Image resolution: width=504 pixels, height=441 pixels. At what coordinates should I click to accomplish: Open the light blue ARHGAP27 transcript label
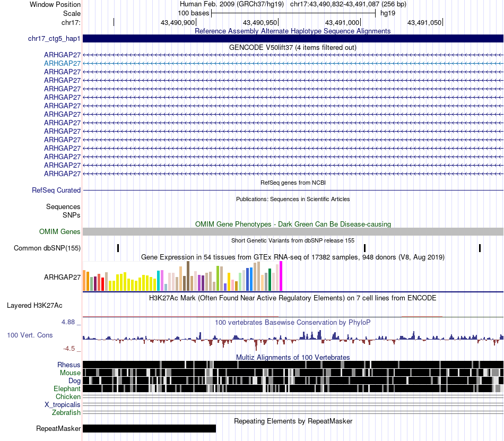[62, 63]
